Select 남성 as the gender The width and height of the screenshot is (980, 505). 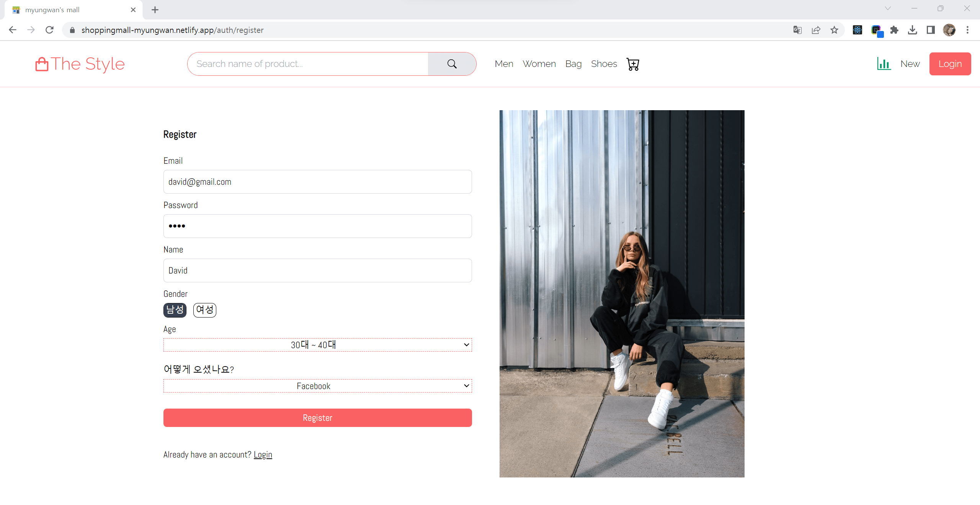point(175,310)
